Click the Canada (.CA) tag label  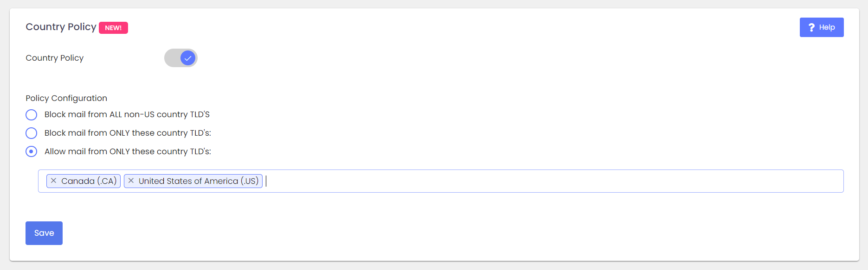tap(89, 181)
